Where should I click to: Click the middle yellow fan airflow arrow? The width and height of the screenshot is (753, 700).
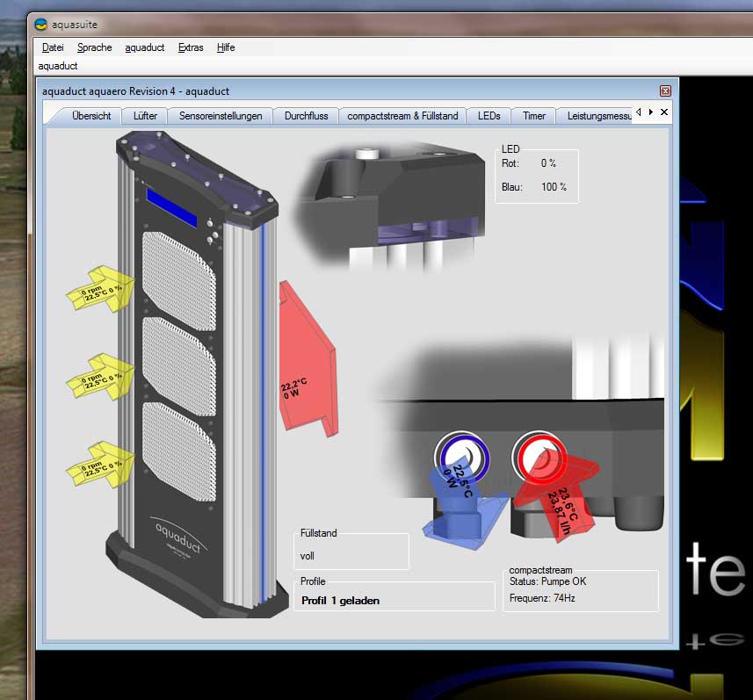pyautogui.click(x=101, y=378)
